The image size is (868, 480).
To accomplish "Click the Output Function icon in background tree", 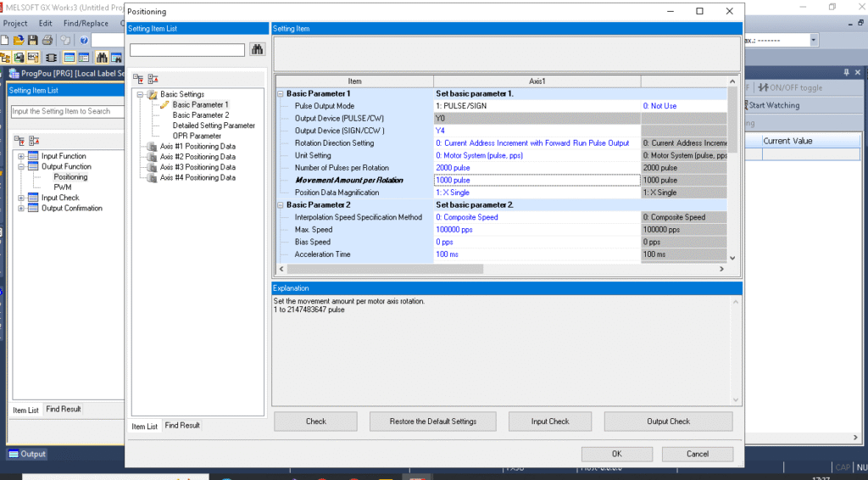I will click(x=33, y=167).
